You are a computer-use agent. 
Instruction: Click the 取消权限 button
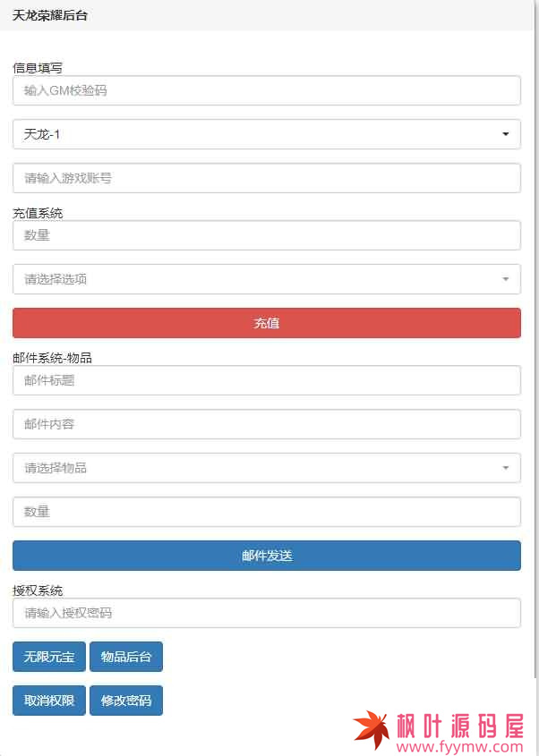(49, 701)
